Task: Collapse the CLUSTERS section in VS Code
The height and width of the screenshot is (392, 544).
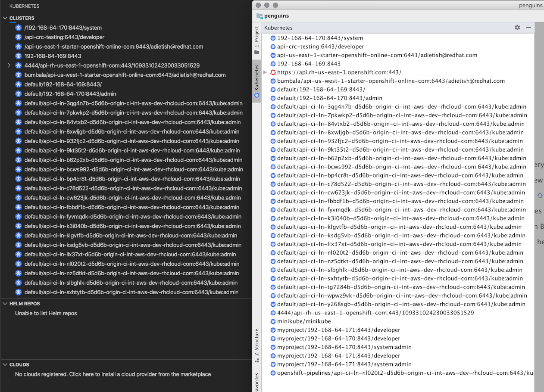Action: tap(5, 18)
